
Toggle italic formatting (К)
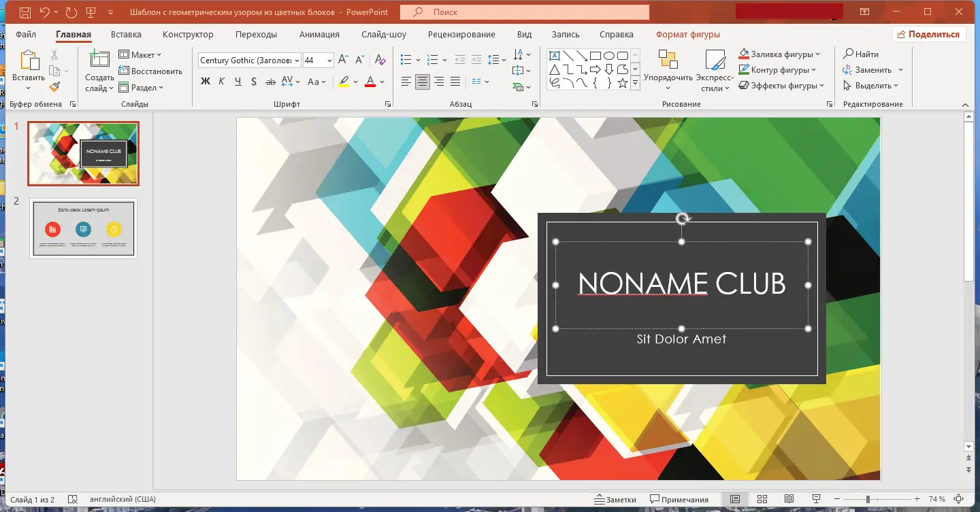point(222,82)
